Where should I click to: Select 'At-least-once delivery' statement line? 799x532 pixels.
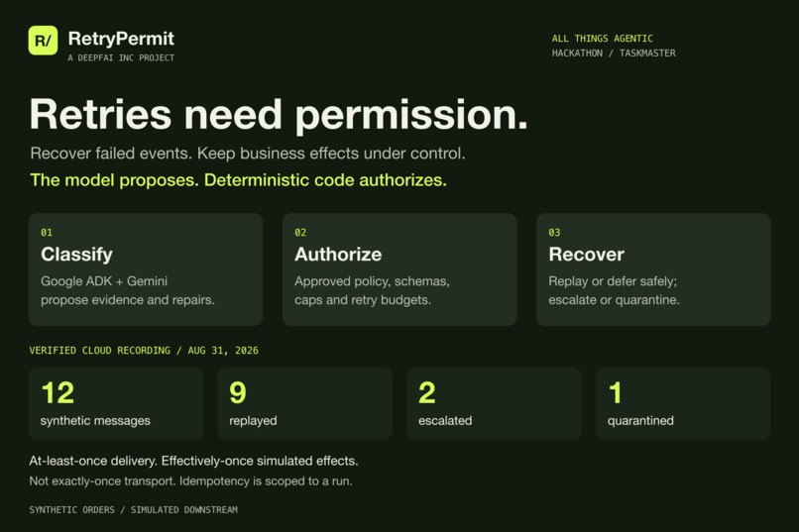coord(193,461)
